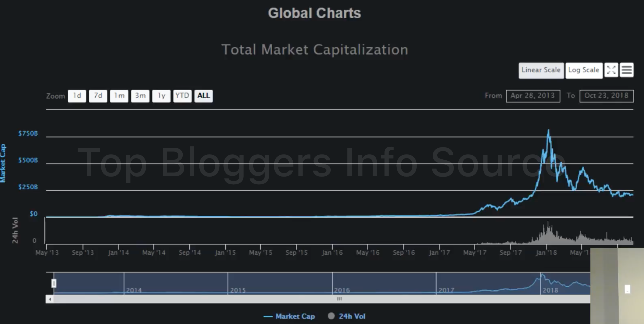This screenshot has height=324, width=644.
Task: Open fullscreen chart view icon
Action: point(611,70)
